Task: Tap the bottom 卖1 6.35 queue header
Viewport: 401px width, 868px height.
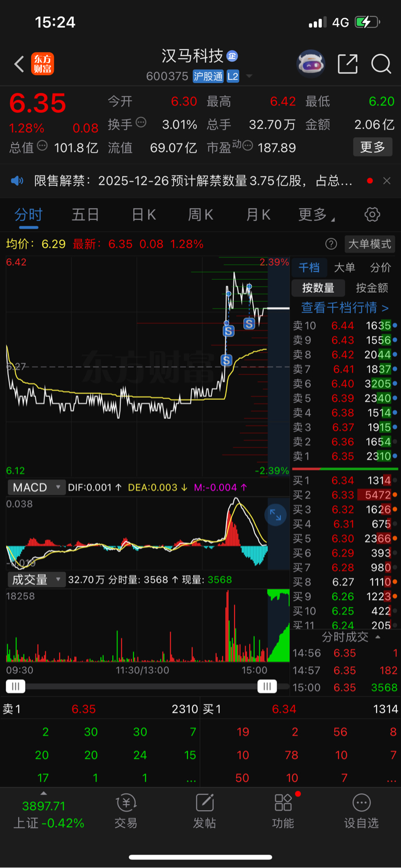Action: (x=100, y=709)
